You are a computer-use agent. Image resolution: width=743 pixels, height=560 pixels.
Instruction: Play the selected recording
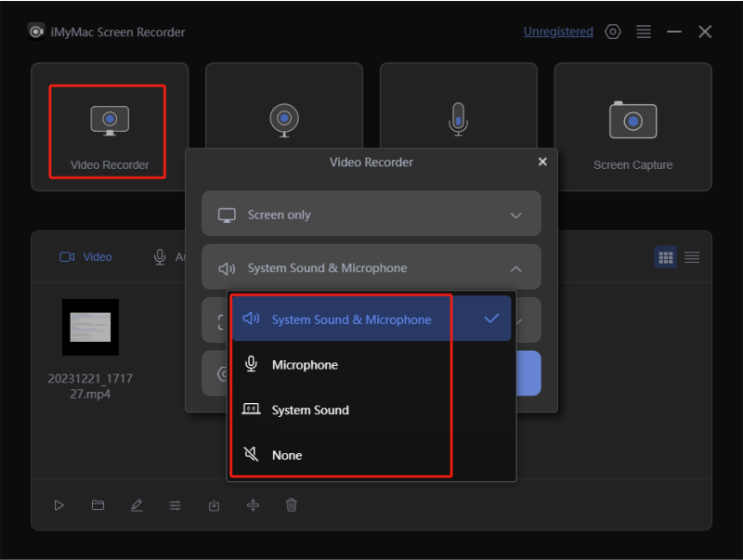[59, 505]
